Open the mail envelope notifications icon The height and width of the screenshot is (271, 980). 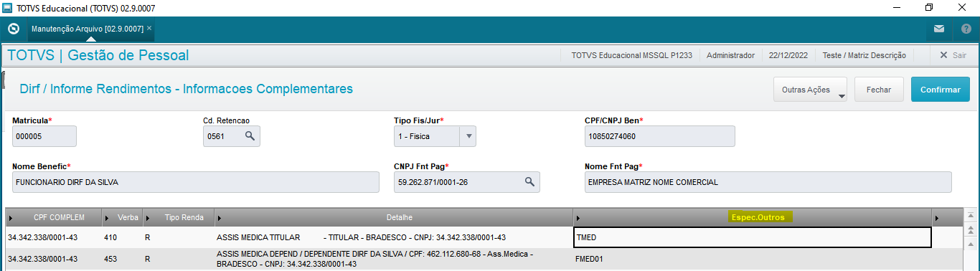[x=938, y=29]
